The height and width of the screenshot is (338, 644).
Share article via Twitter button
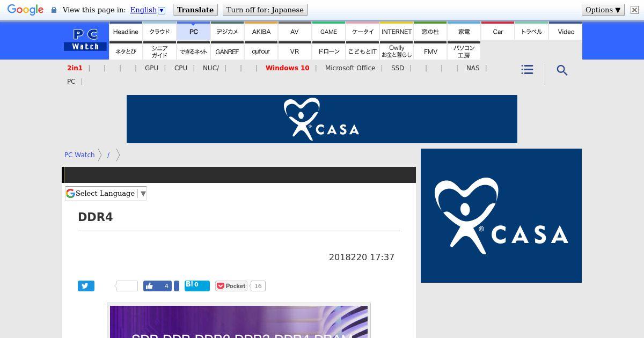coord(86,286)
